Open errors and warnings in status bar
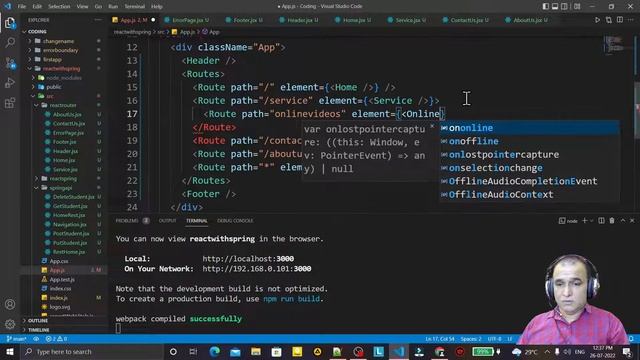Viewport: 640px width, 360px height. [x=56, y=339]
